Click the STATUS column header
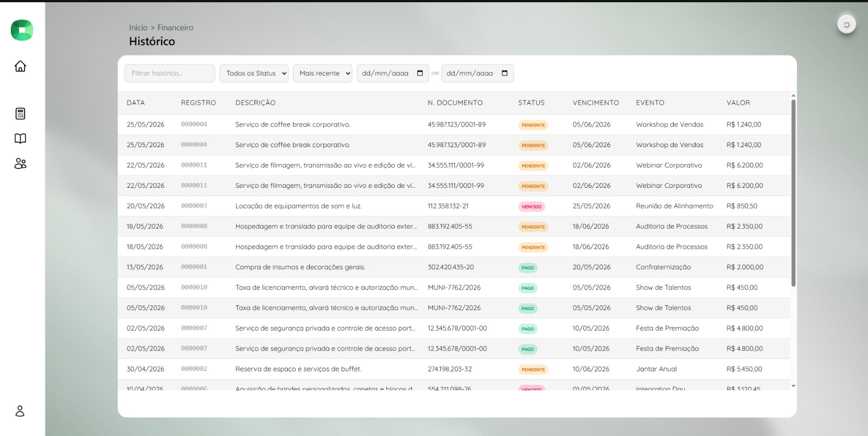Screen dimensions: 868x436 [531, 103]
